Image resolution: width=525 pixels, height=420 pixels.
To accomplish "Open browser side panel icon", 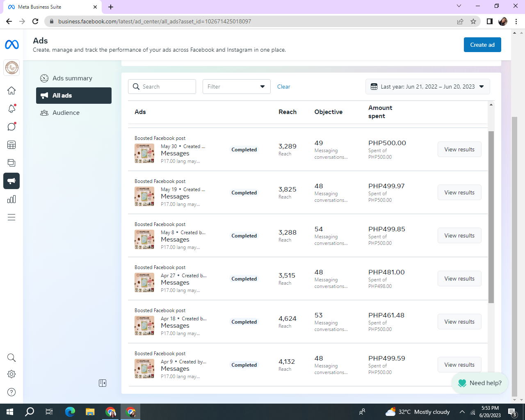I will coord(489,21).
